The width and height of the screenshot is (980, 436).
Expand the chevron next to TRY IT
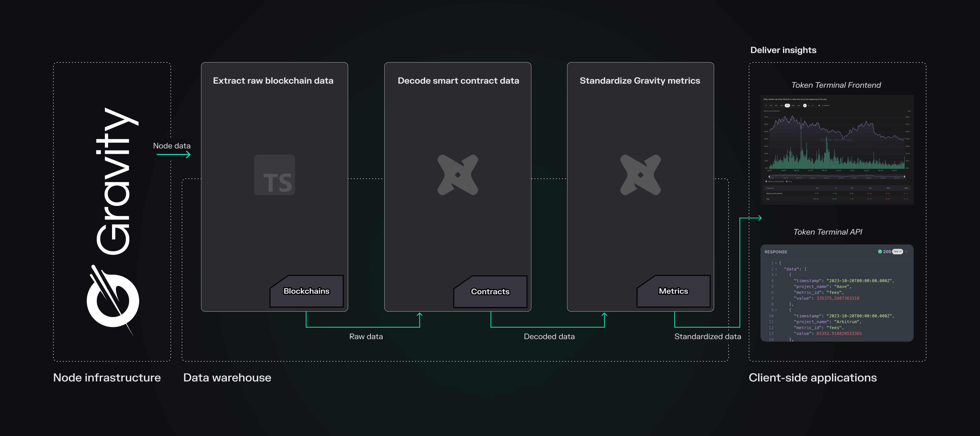coord(906,252)
